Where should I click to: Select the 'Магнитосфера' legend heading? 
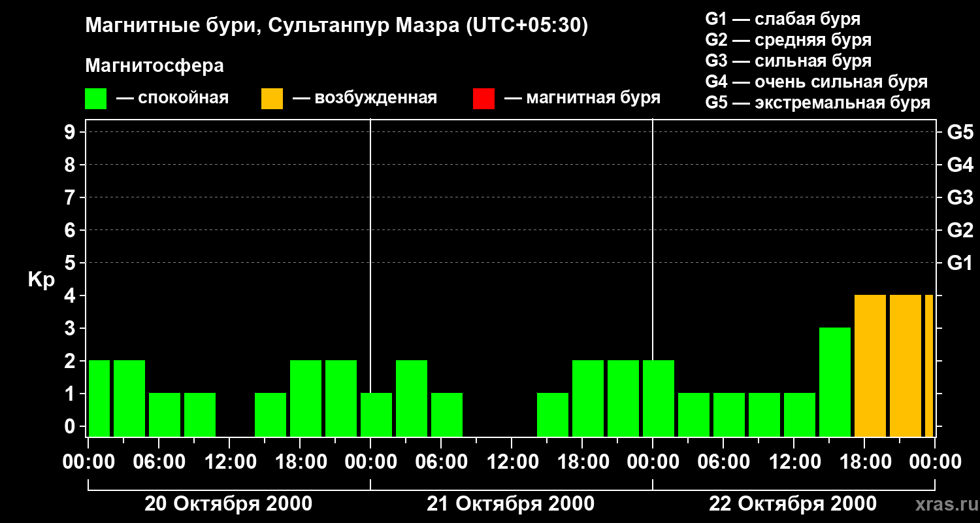pos(154,66)
